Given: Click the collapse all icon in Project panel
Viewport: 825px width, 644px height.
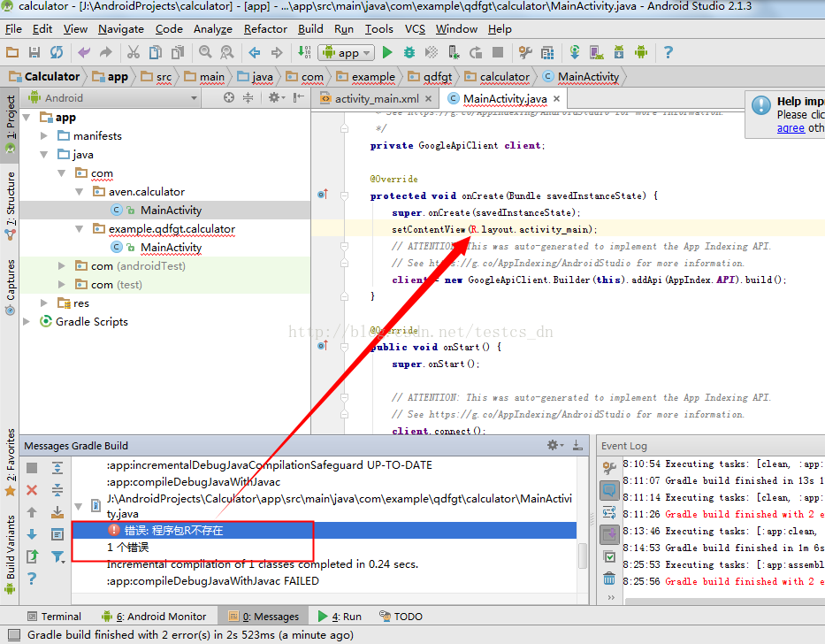Looking at the screenshot, I should [x=248, y=97].
